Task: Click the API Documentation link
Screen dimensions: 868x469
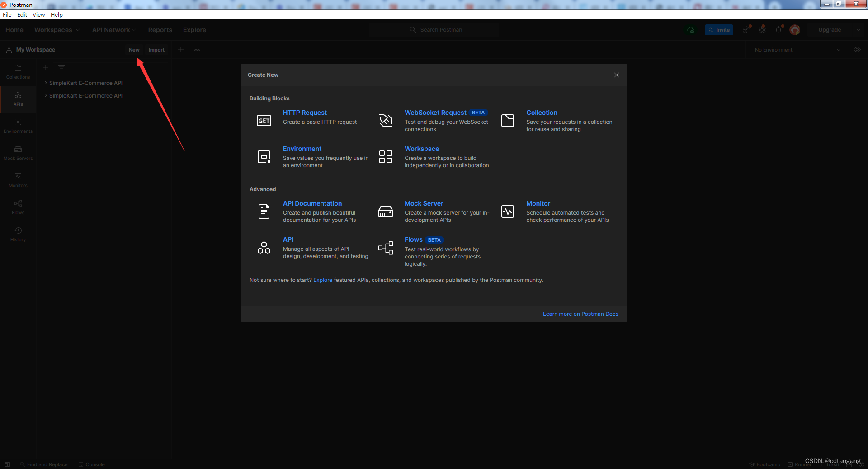Action: (x=312, y=203)
